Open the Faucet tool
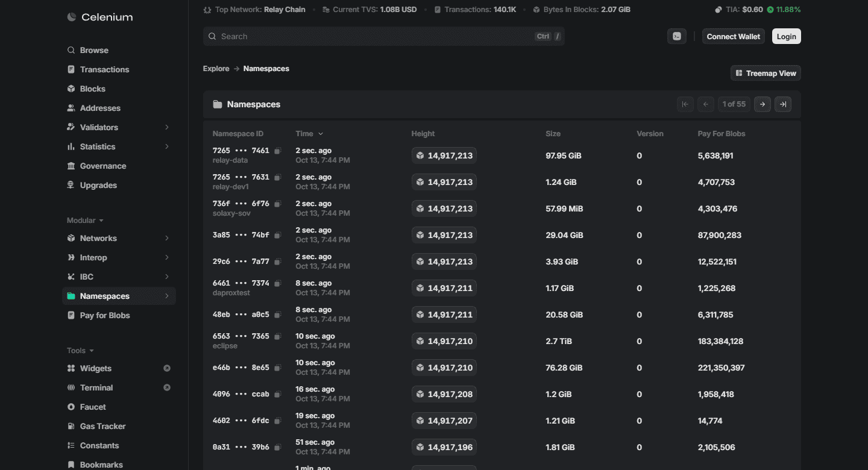The width and height of the screenshot is (868, 470). click(93, 407)
